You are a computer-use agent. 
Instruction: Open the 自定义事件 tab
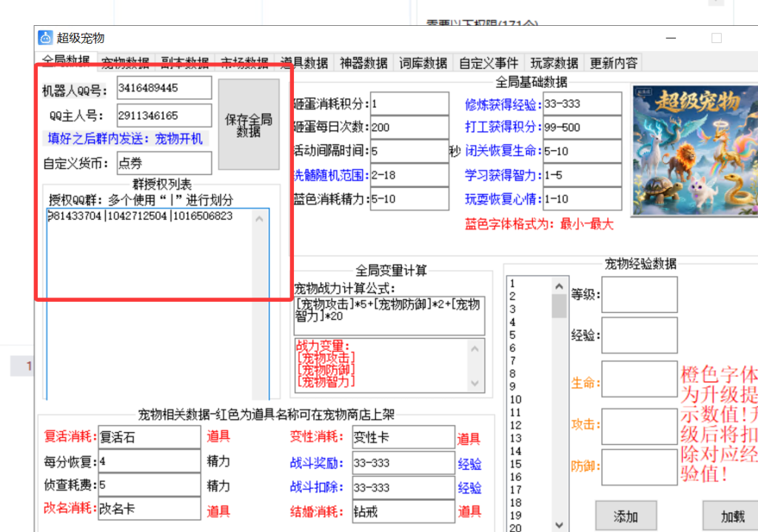tap(489, 63)
